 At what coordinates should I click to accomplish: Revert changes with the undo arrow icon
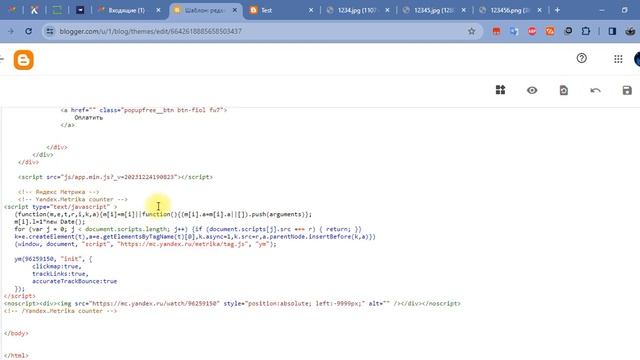click(595, 90)
